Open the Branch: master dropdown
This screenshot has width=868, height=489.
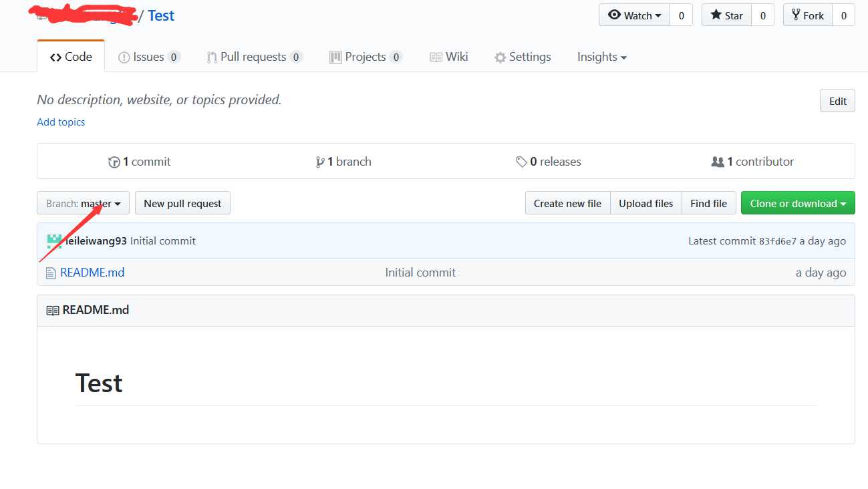pyautogui.click(x=83, y=203)
